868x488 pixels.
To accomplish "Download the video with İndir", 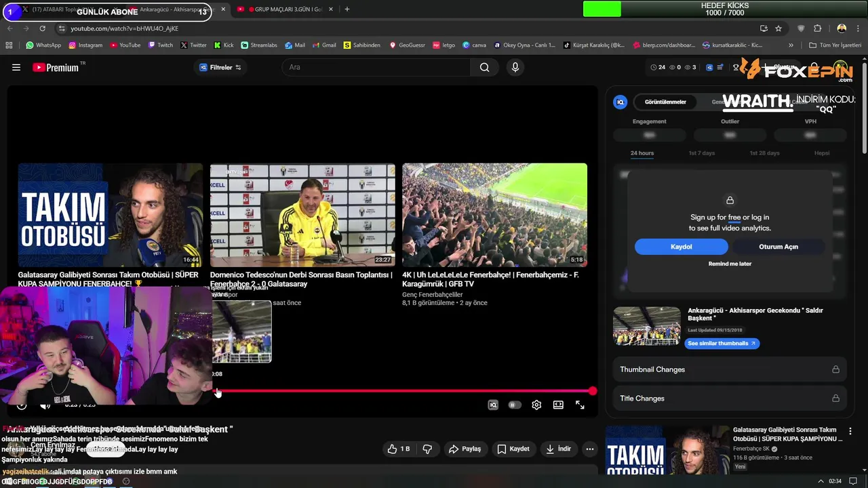I will coord(559,449).
